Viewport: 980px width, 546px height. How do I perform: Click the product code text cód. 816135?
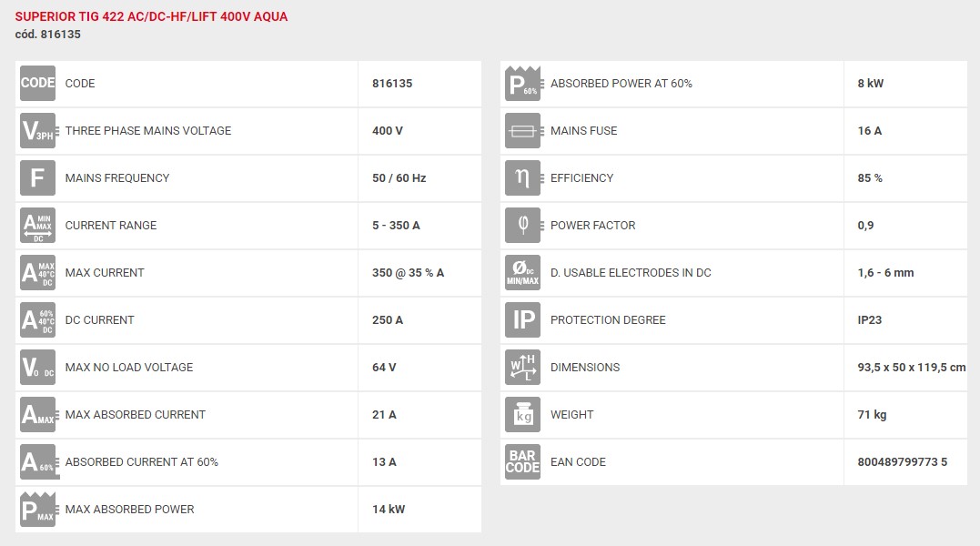pos(48,35)
